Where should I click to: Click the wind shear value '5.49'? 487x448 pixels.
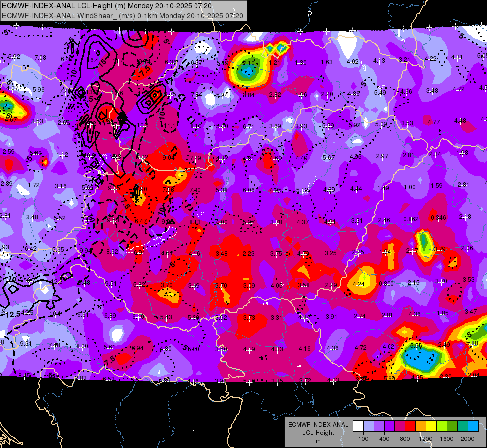pos(380,92)
